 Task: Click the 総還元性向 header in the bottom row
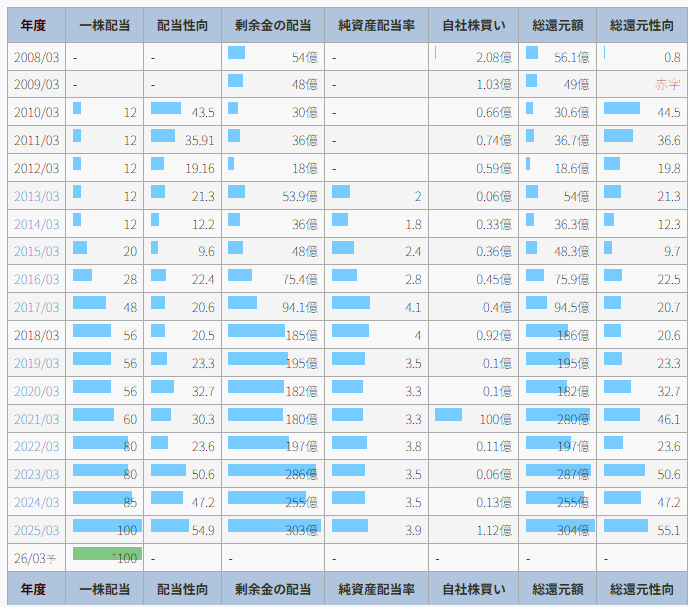click(641, 589)
